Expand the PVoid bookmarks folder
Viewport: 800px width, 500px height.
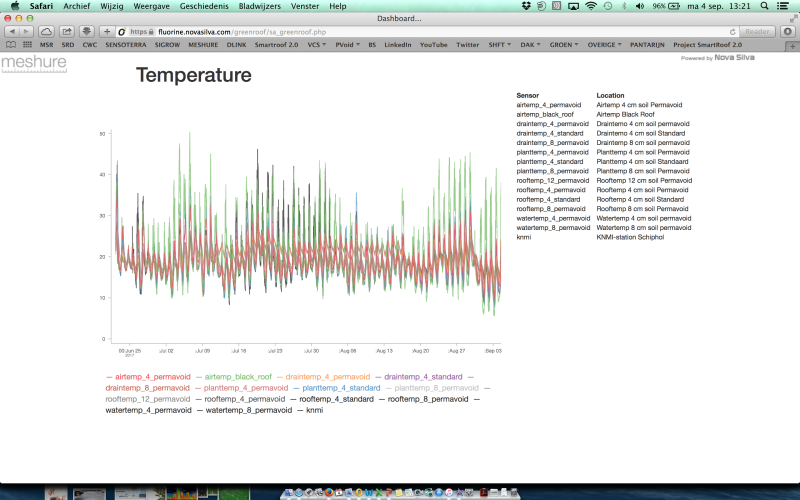pos(347,45)
